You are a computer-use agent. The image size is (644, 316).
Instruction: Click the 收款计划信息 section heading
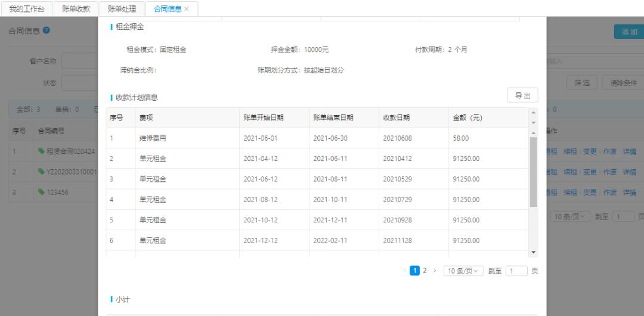point(137,97)
